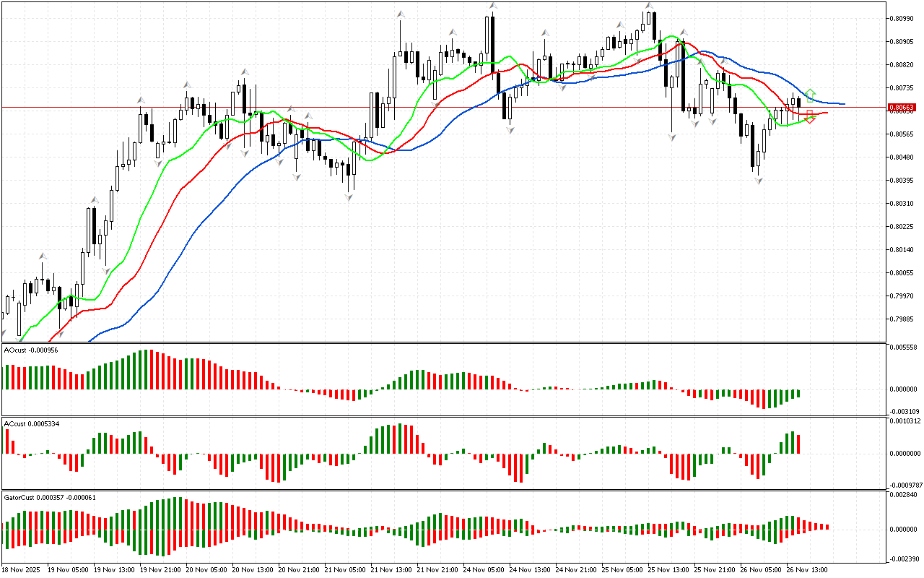Click the up fractal above 24 Nov 05:00 peak
The width and height of the screenshot is (924, 578).
tap(493, 6)
